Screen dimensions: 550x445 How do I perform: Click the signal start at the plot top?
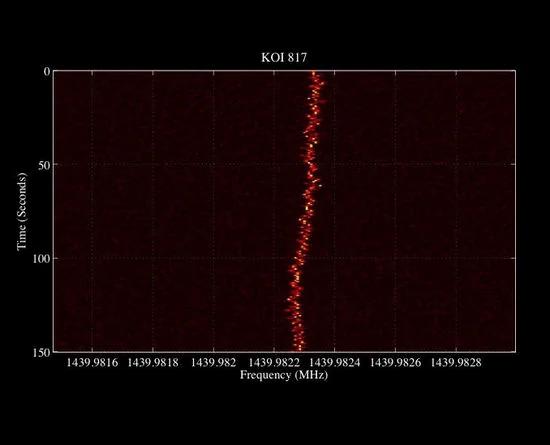pos(314,74)
